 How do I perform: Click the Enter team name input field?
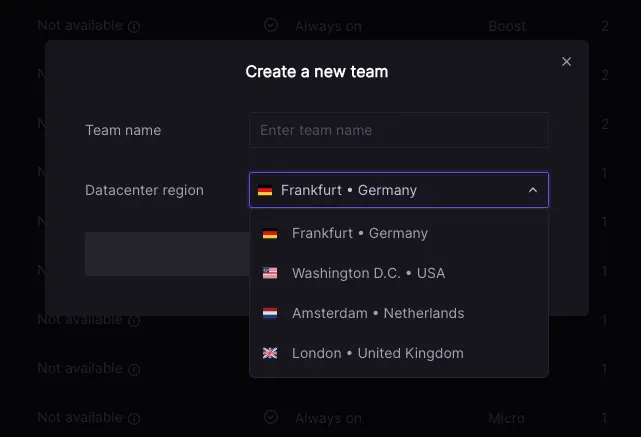pyautogui.click(x=398, y=130)
